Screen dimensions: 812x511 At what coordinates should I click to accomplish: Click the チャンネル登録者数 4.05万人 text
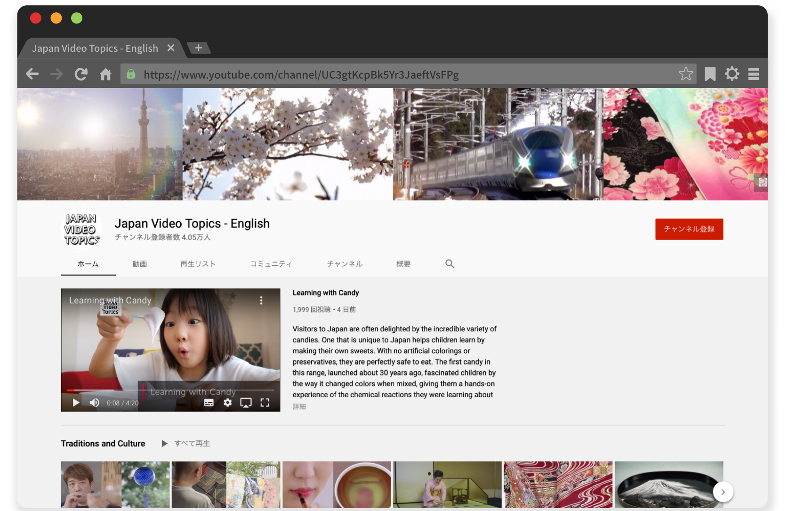[162, 237]
